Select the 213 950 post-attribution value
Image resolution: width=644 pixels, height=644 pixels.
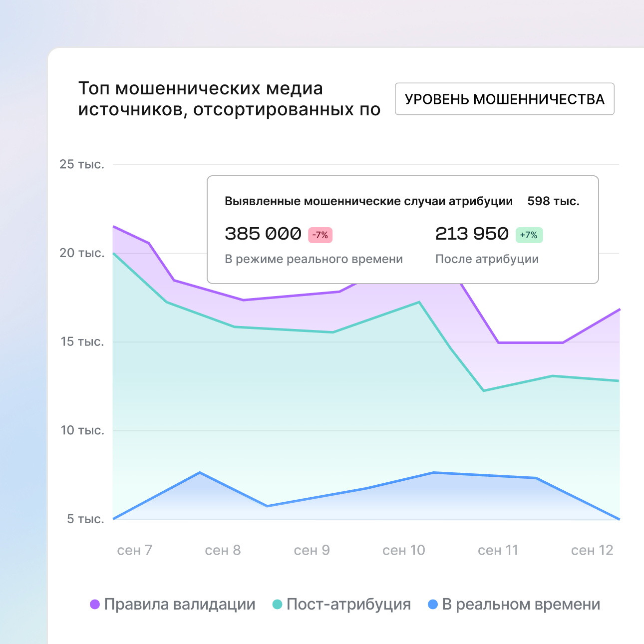pos(472,234)
